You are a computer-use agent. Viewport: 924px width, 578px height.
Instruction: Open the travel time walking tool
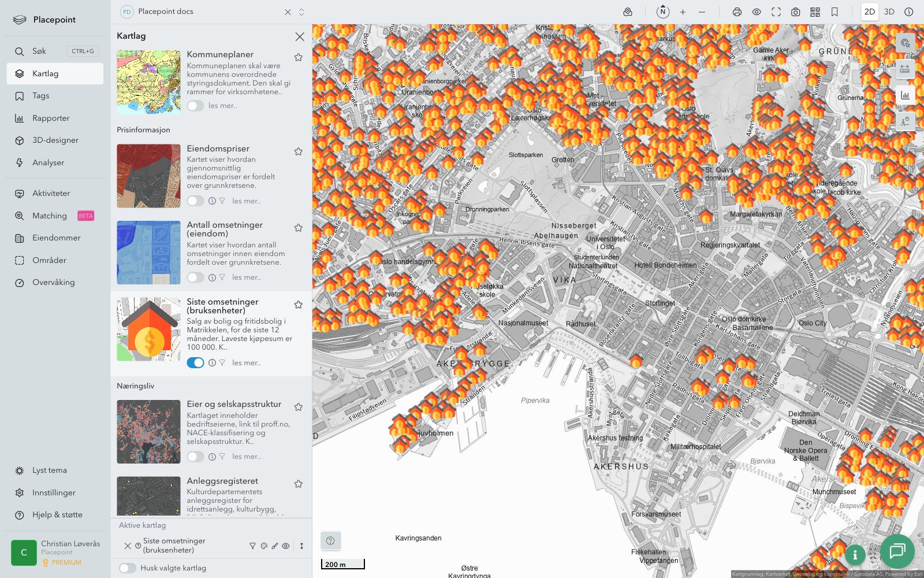[905, 121]
